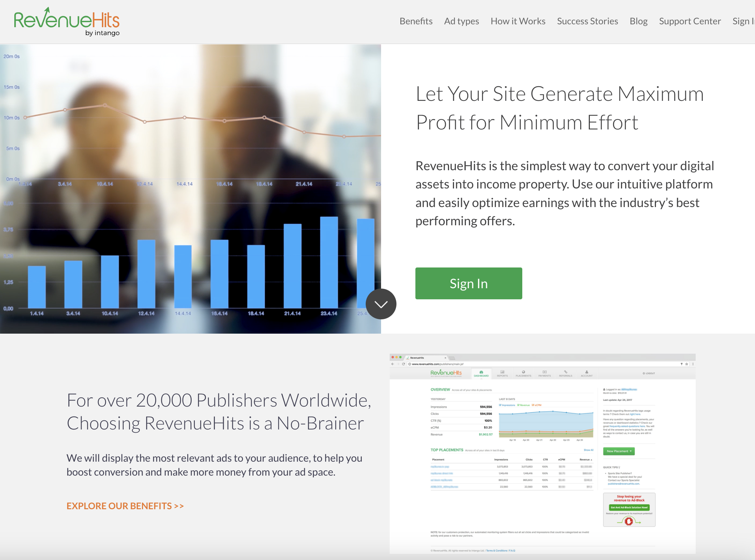Screen dimensions: 755x560
Task: Click the How it Works link
Action: click(517, 21)
